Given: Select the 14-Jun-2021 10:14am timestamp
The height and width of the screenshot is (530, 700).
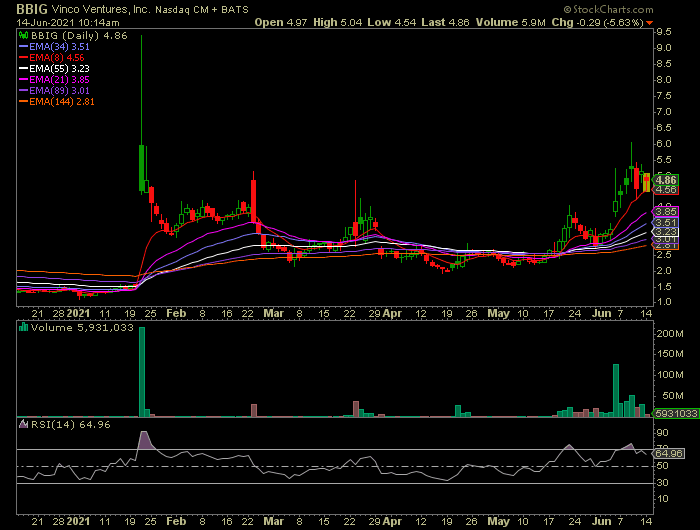Looking at the screenshot, I should coord(68,22).
